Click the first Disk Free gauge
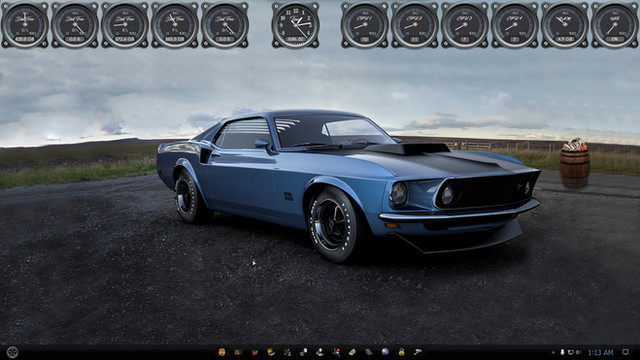This screenshot has width=640, height=360. (25, 25)
